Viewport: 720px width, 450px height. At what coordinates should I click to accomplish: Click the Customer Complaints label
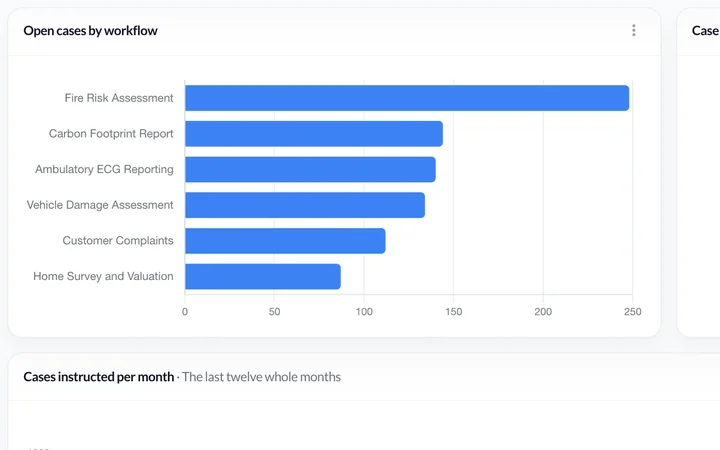pyautogui.click(x=118, y=241)
